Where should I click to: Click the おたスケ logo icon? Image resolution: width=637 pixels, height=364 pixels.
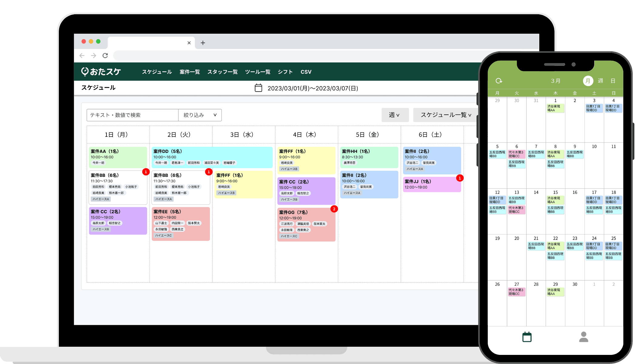point(85,72)
